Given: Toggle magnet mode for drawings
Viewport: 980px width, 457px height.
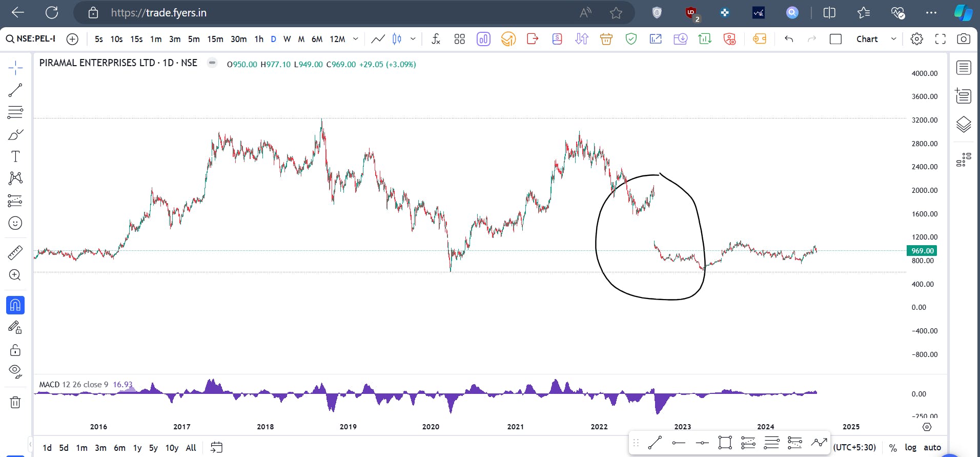Looking at the screenshot, I should click(15, 305).
